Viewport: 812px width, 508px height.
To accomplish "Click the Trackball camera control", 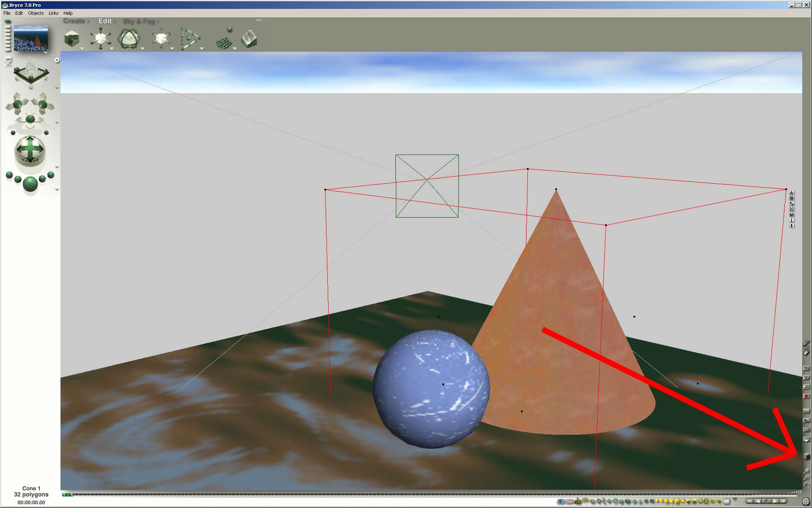I will [30, 150].
